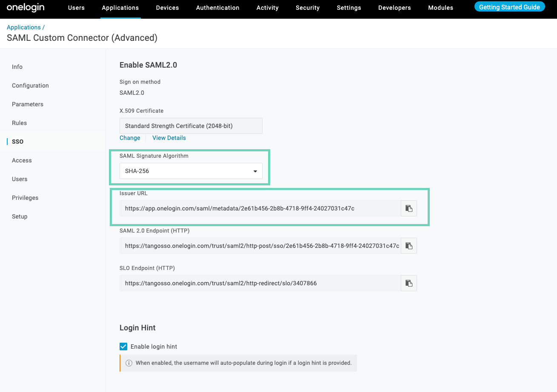
Task: Switch to the Configuration sidebar tab
Action: pos(30,85)
